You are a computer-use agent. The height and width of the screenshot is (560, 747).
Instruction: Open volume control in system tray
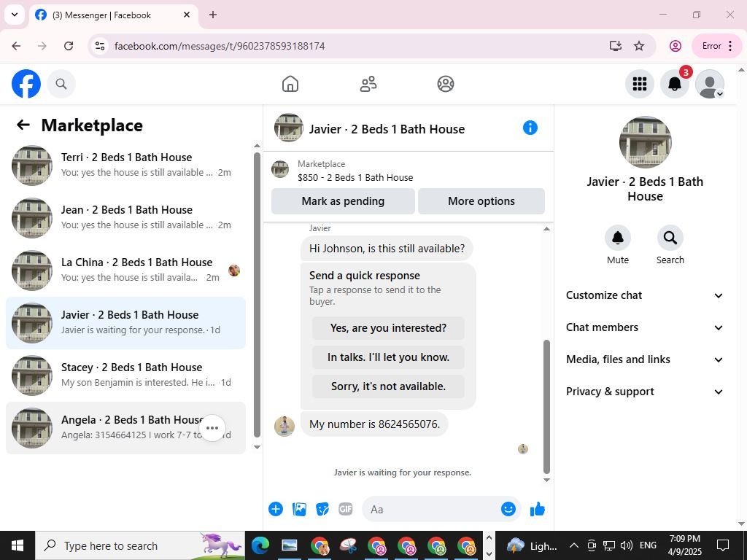point(626,545)
